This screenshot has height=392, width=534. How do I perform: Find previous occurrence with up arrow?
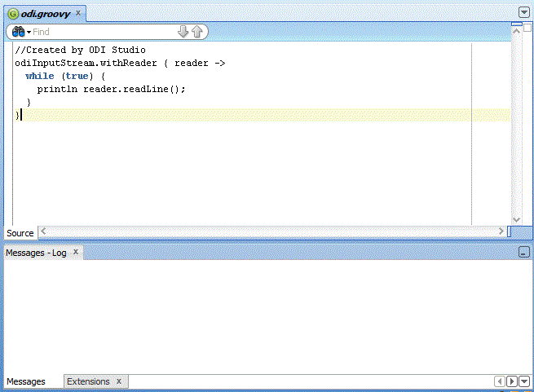(x=197, y=32)
